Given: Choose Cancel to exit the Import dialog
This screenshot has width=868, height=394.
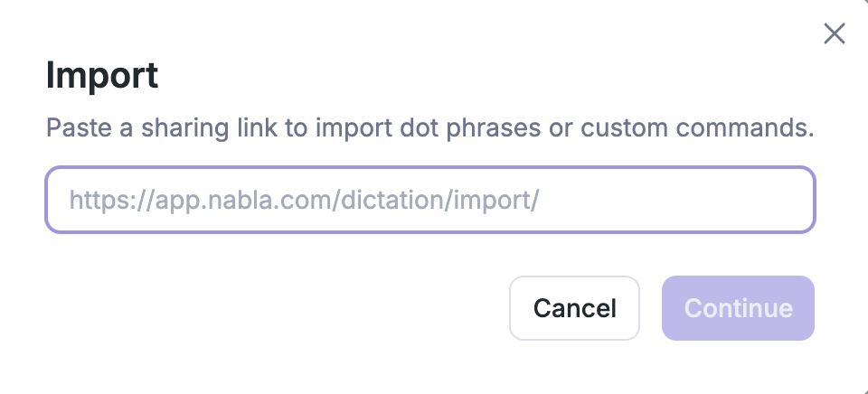Looking at the screenshot, I should [x=574, y=308].
